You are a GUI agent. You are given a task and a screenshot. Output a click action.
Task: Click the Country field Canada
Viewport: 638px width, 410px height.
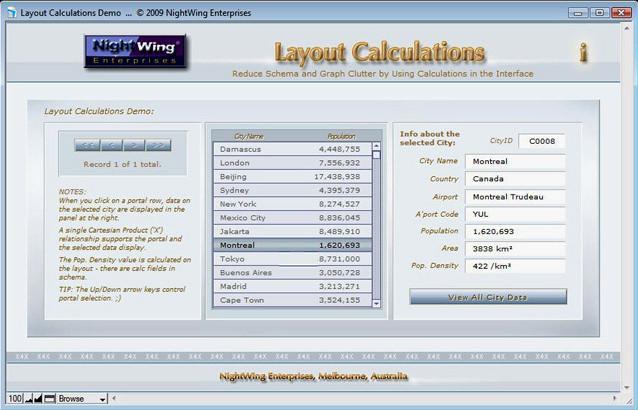tap(515, 179)
